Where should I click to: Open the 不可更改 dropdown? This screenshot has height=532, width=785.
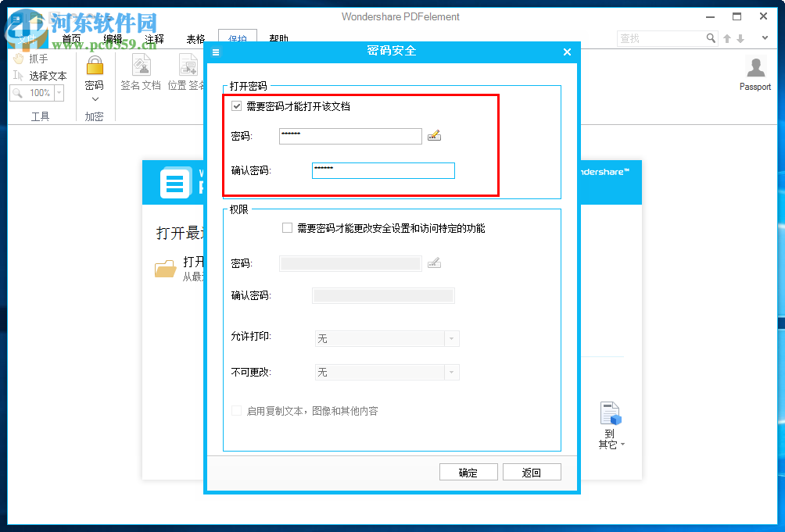(x=452, y=372)
